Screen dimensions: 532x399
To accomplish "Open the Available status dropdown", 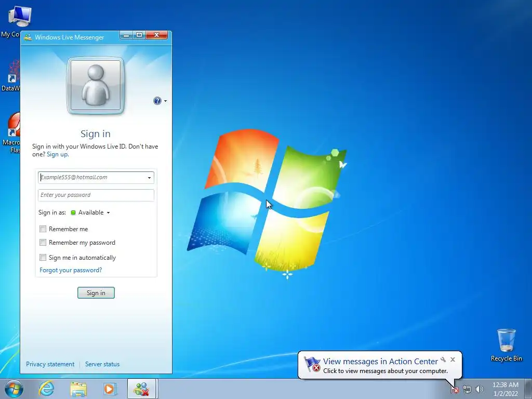I will [90, 212].
